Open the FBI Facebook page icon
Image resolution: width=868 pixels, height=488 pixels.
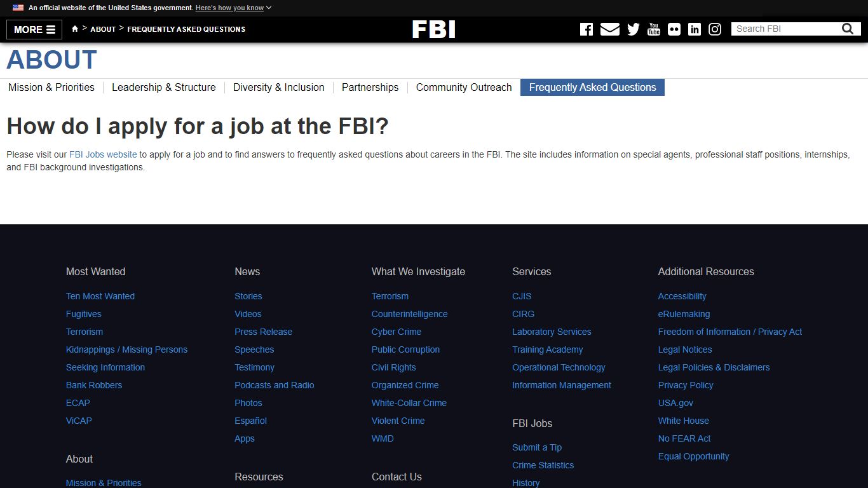[587, 29]
